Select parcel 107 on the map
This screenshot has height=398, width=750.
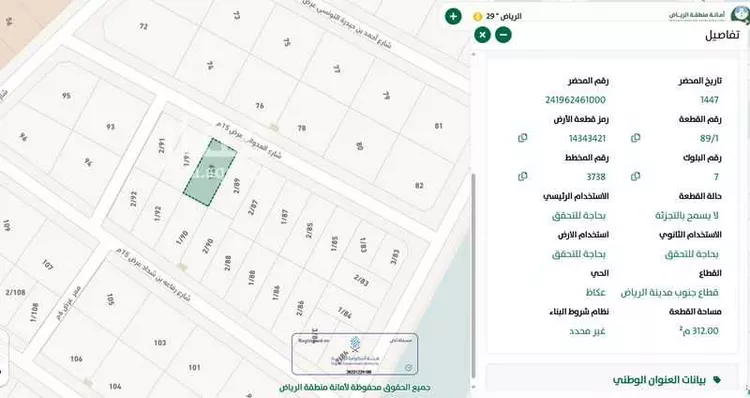47,265
